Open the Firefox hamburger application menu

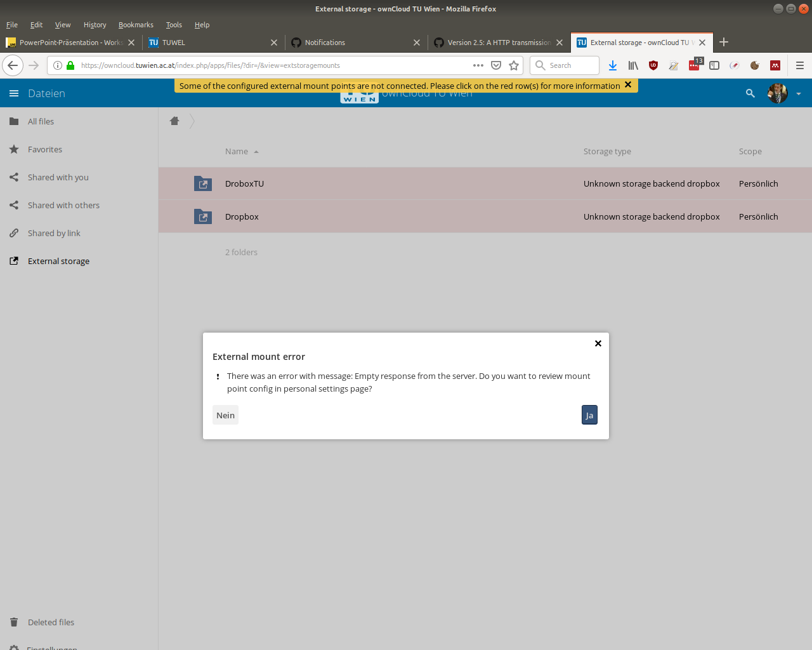[800, 65]
